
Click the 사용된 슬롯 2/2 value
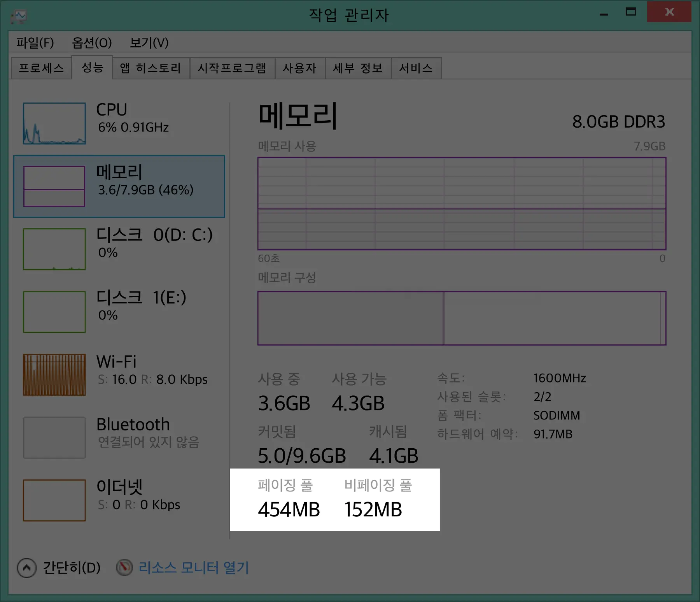point(542,397)
